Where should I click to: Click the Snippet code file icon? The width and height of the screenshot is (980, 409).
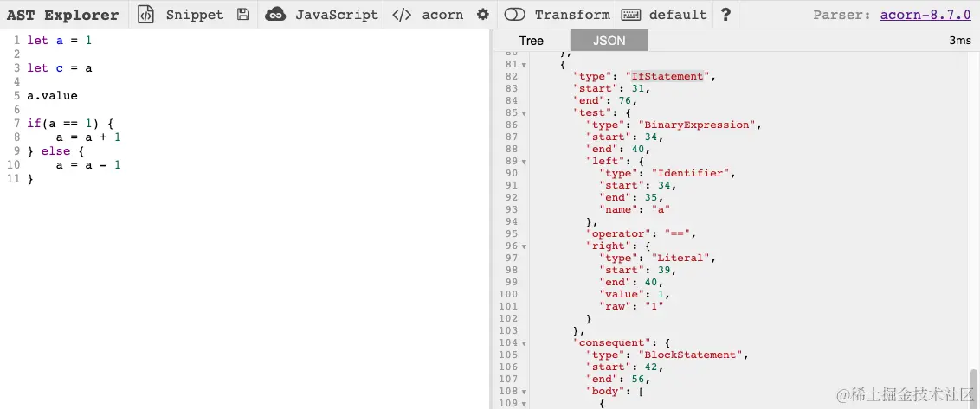145,15
